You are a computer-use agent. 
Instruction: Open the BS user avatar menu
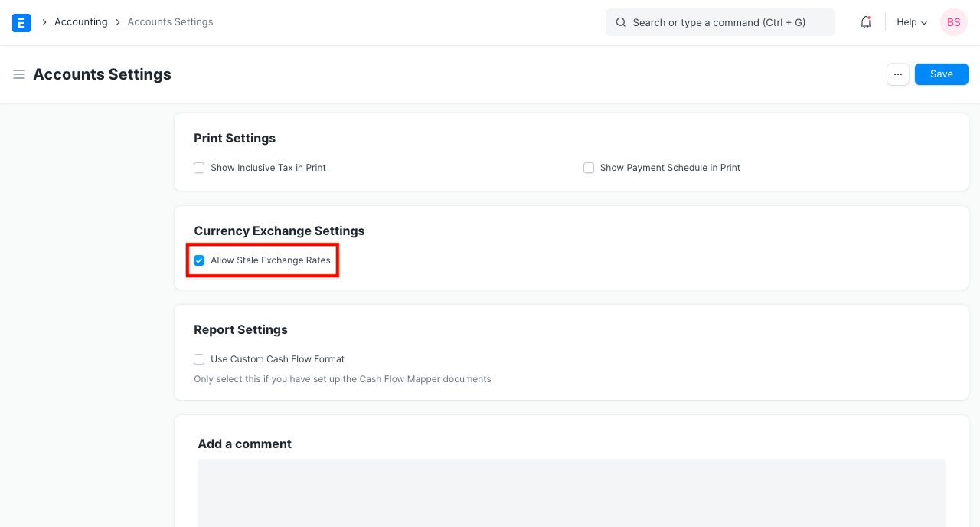(953, 22)
